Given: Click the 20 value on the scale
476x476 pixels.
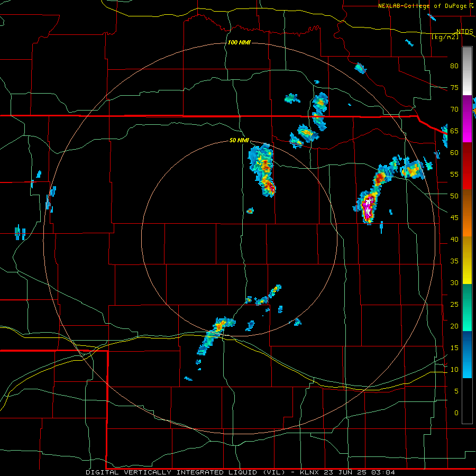Looking at the screenshot, I should [x=454, y=326].
